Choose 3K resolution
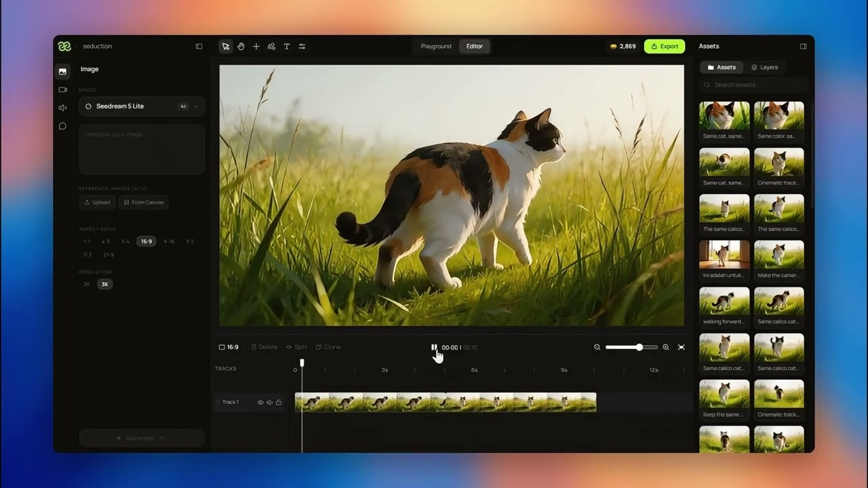Image resolution: width=868 pixels, height=488 pixels. pyautogui.click(x=104, y=284)
